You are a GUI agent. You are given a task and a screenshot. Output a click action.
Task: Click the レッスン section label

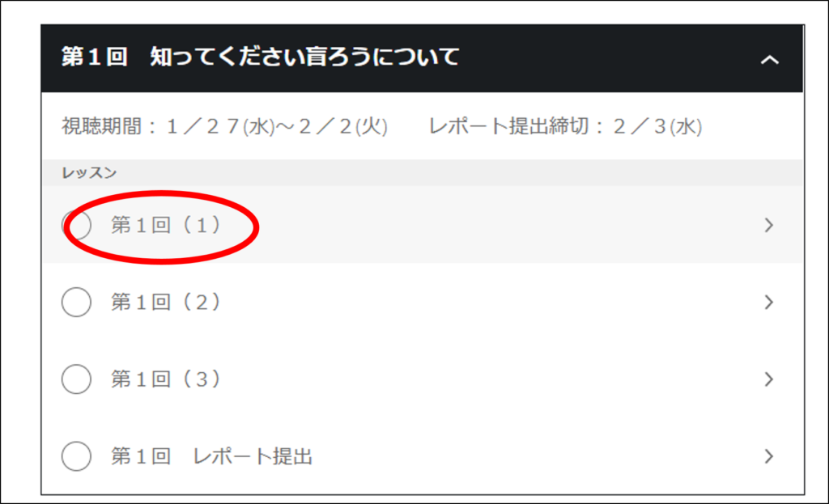[x=89, y=173]
